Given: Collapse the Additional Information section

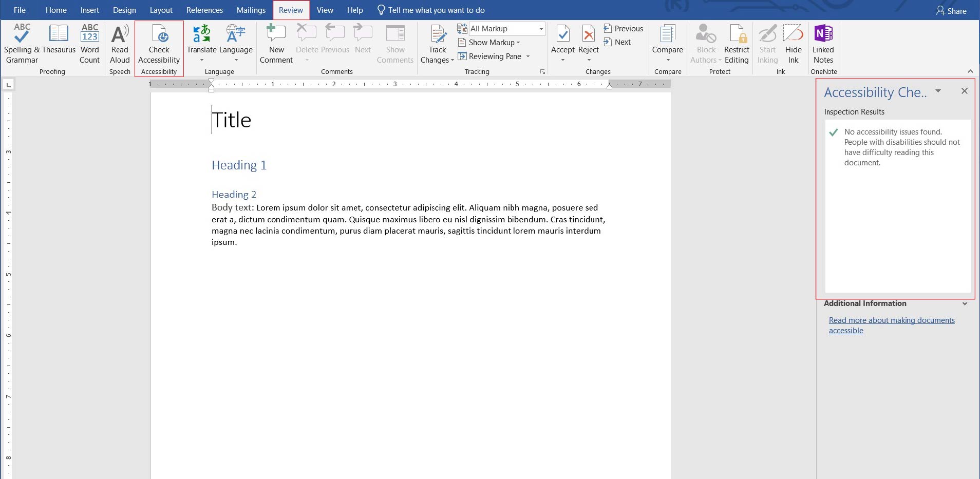Looking at the screenshot, I should click(965, 303).
